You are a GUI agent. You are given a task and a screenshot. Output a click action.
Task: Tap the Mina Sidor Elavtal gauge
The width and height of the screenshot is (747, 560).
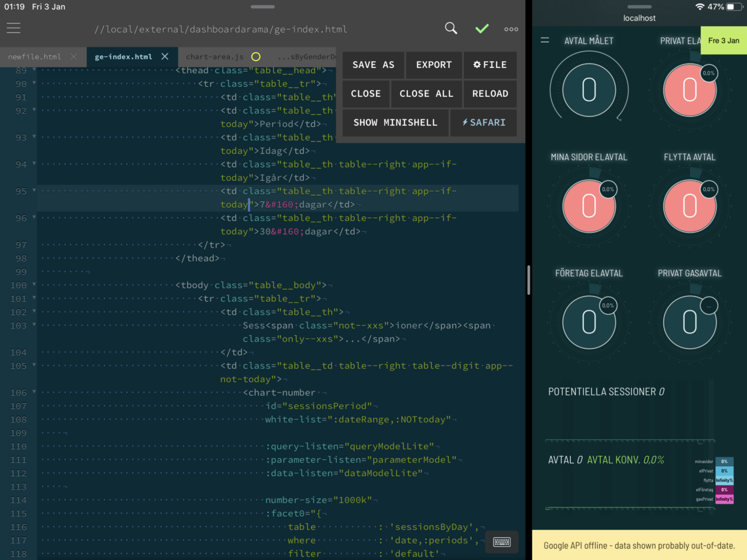coord(589,206)
